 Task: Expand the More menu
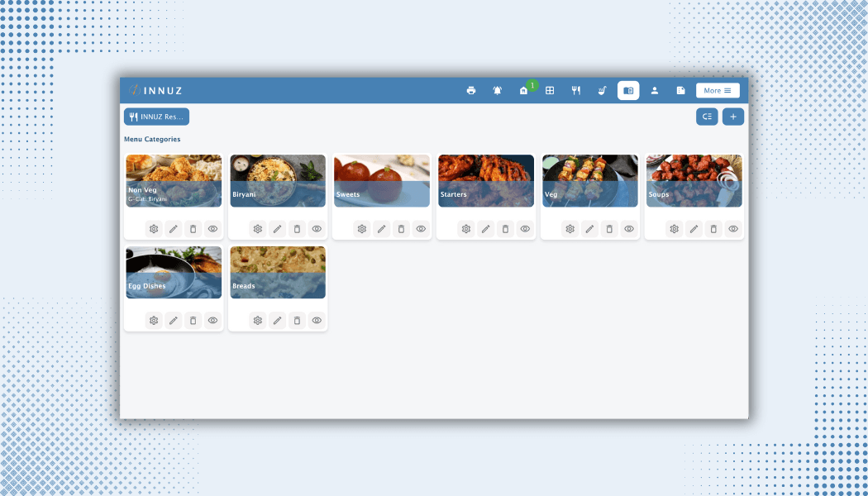click(x=718, y=91)
